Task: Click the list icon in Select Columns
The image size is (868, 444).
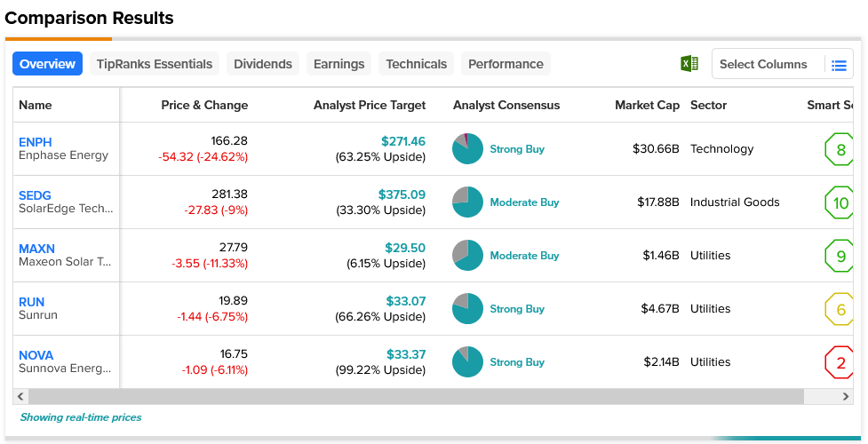Action: tap(839, 65)
